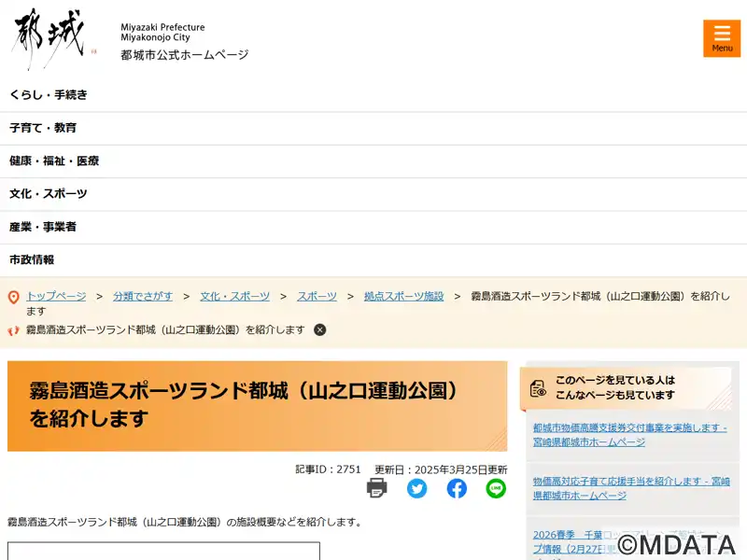
Task: Go to トップページ breadcrumb link
Action: (x=56, y=296)
